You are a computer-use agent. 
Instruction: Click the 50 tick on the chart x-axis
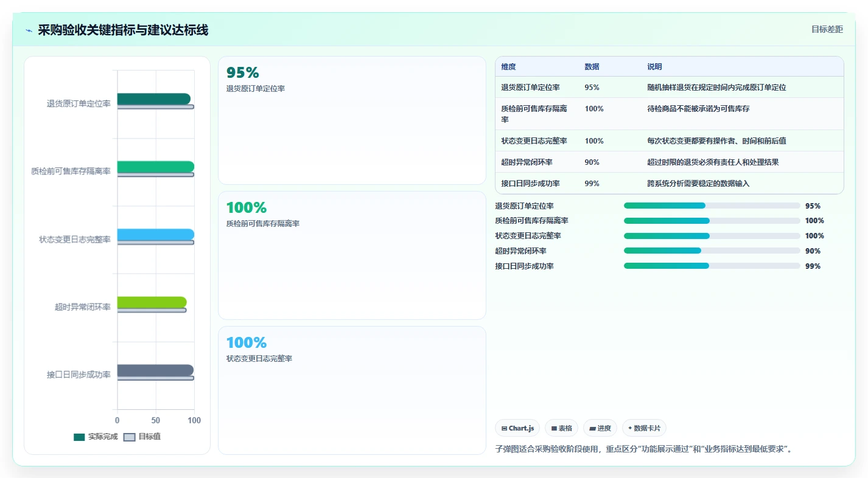156,420
